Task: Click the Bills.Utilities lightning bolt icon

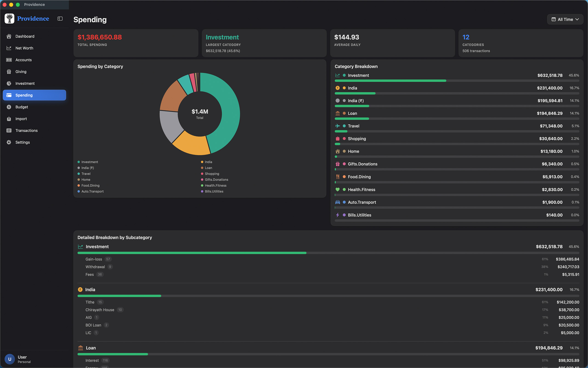Action: 337,215
